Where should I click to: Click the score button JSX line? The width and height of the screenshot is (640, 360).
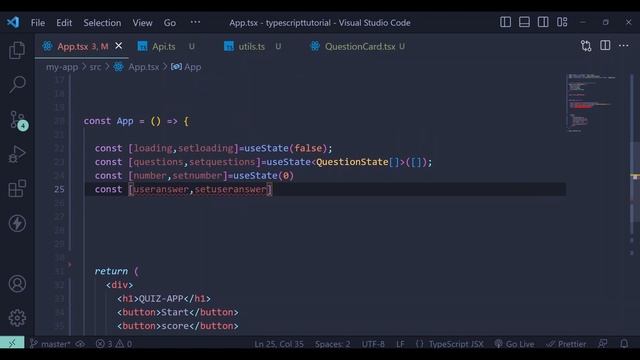178,326
